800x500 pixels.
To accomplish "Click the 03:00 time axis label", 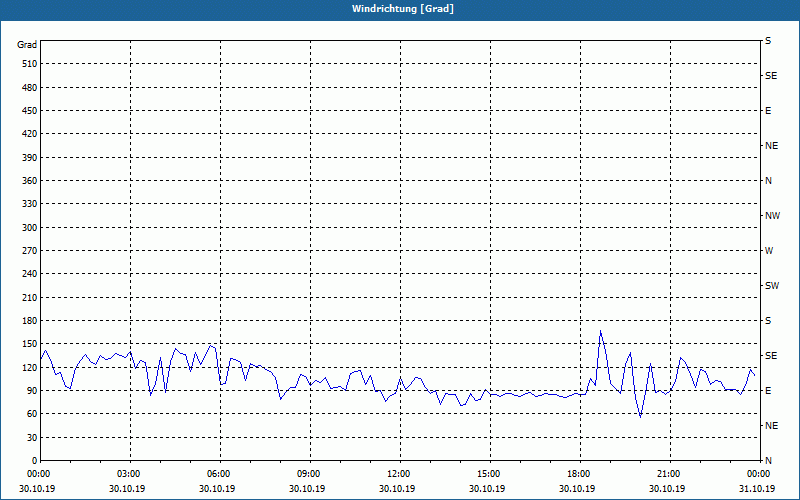I will 131,474.
